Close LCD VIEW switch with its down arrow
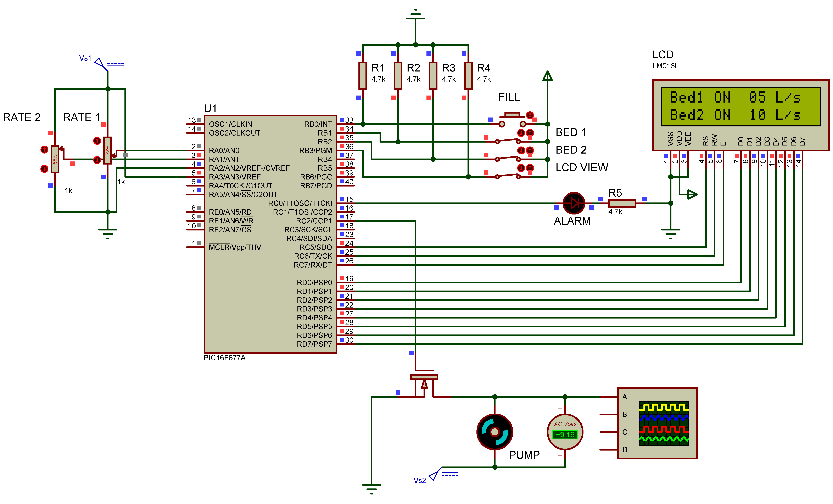This screenshot has height=504, width=833. (521, 168)
